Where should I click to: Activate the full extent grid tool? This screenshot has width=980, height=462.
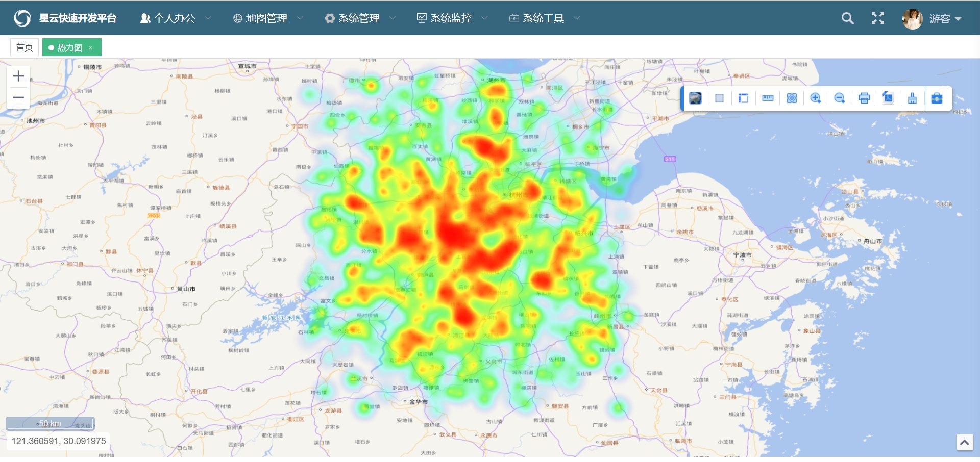792,98
